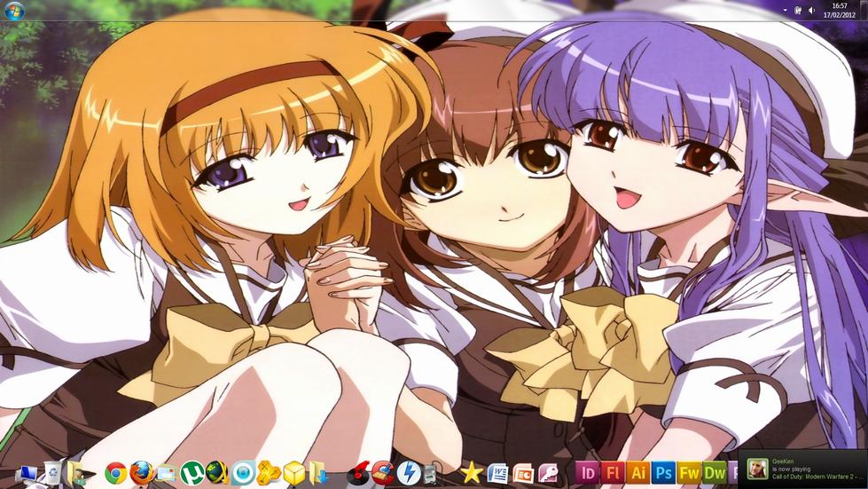The image size is (868, 489).
Task: Open the Recycle Bin in the dock
Action: [51, 473]
